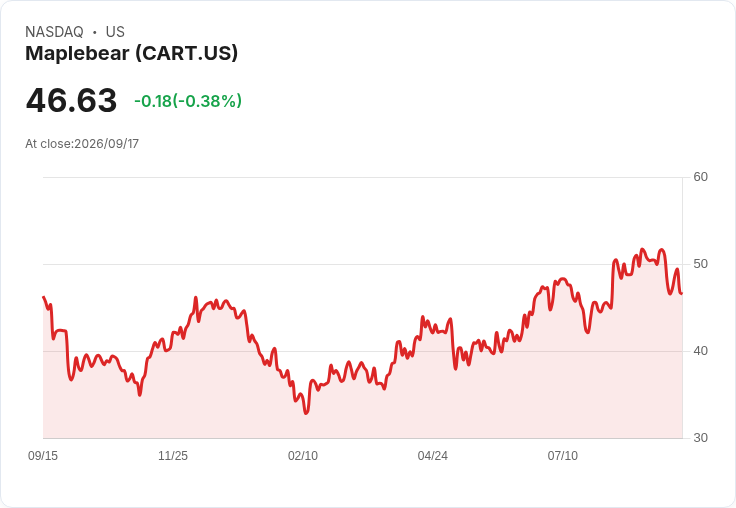
Task: Click the lowest trough of the price line
Action: click(x=306, y=413)
